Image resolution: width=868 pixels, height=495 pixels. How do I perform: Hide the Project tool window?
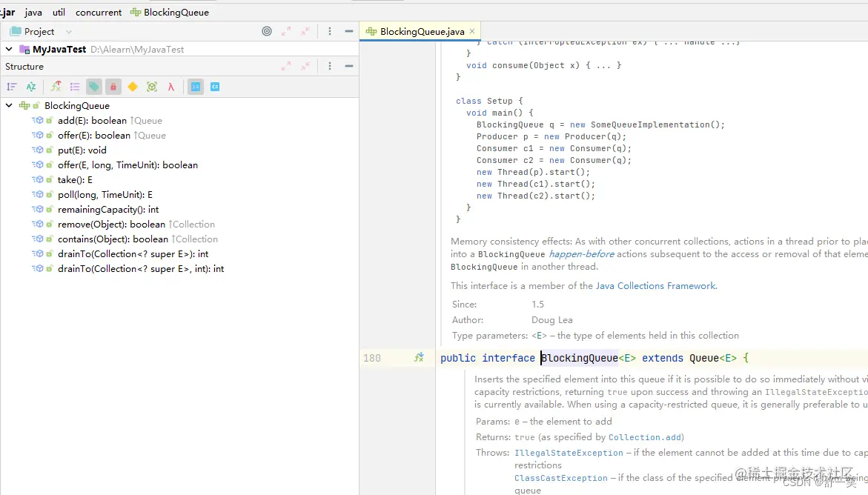tap(348, 32)
